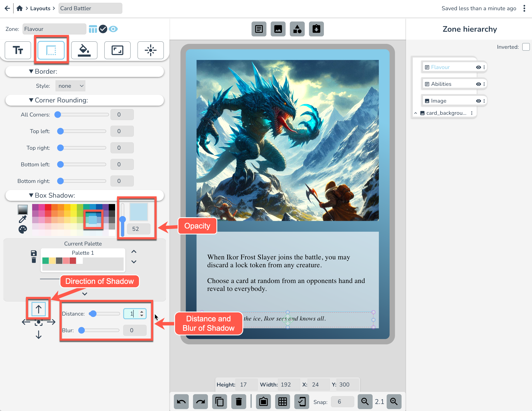The image size is (532, 411).
Task: Click the Blur slider handle
Action: pos(82,330)
